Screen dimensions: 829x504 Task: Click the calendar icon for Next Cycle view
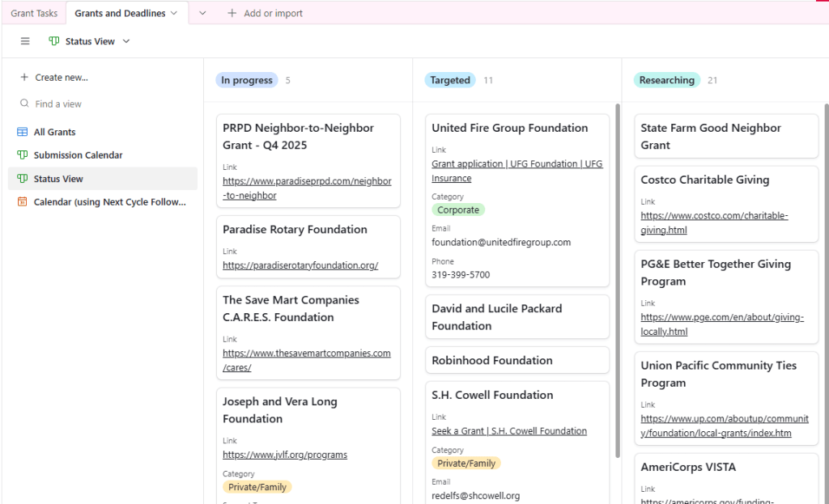click(22, 202)
